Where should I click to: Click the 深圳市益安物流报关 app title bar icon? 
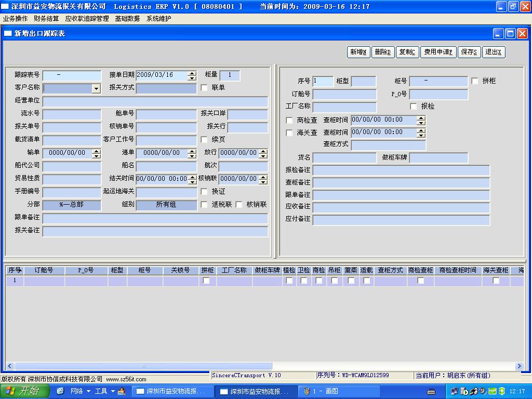click(x=5, y=7)
